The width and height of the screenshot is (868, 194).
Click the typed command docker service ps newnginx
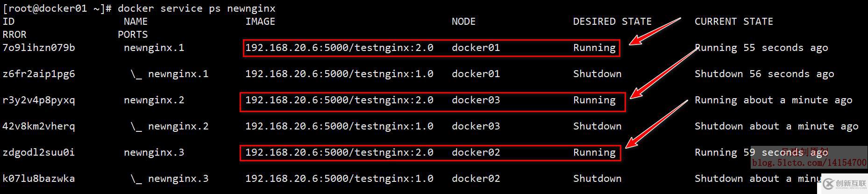pyautogui.click(x=196, y=8)
